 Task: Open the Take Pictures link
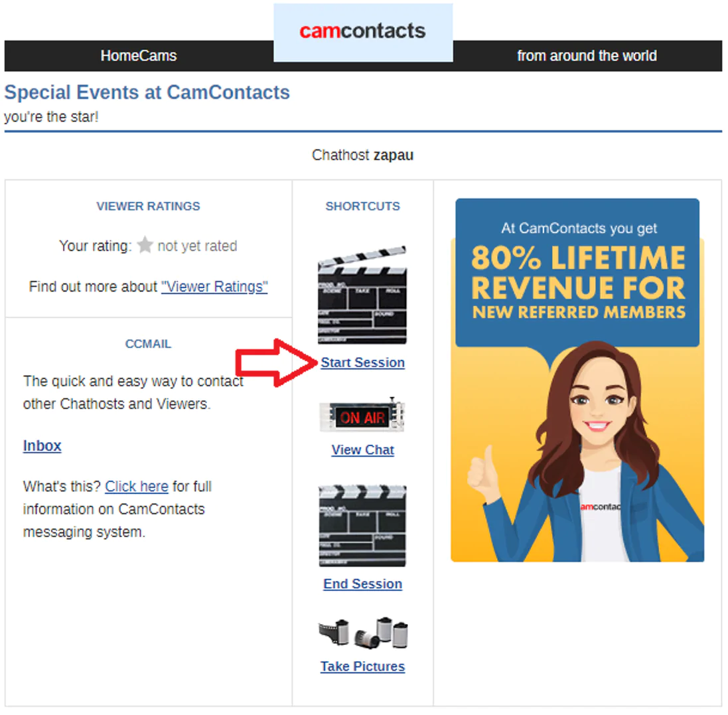(362, 667)
